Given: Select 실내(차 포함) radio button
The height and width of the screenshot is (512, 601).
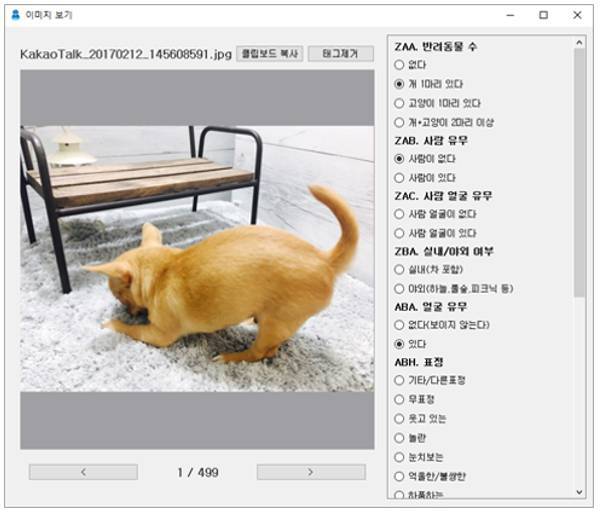Looking at the screenshot, I should click(x=429, y=269).
